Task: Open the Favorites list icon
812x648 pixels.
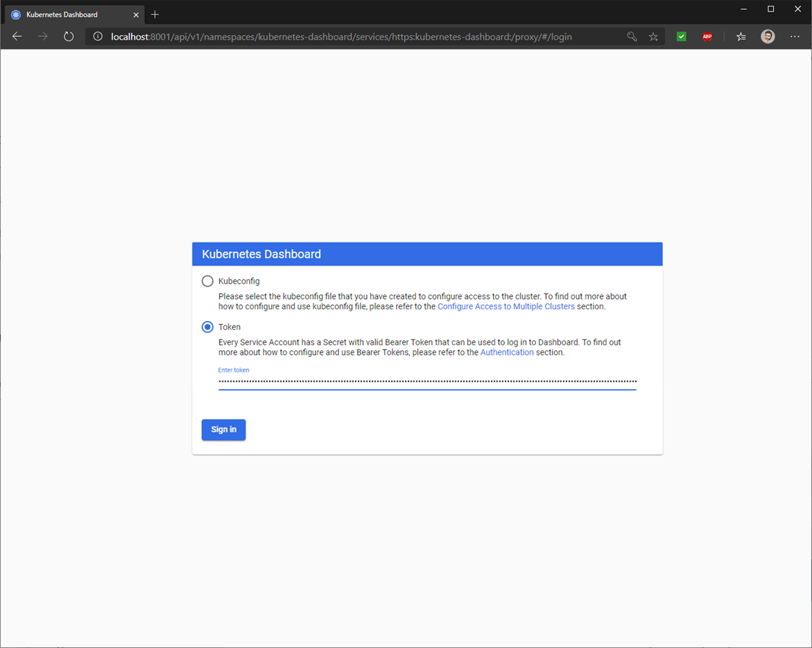Action: [741, 37]
